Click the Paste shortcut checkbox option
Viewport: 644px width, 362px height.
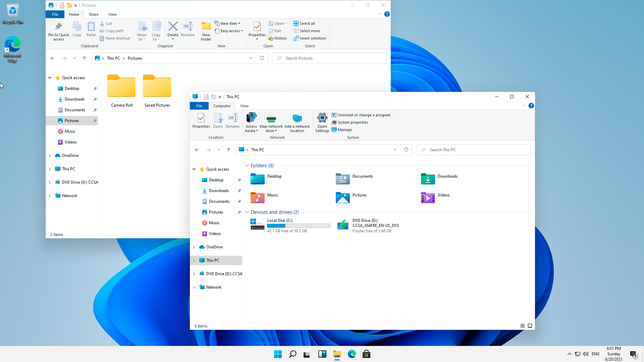pos(114,38)
